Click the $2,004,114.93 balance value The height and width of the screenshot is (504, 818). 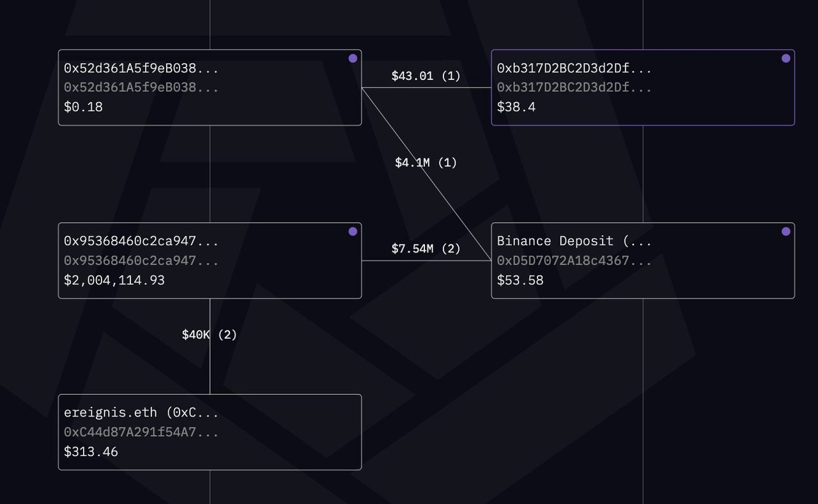point(114,280)
